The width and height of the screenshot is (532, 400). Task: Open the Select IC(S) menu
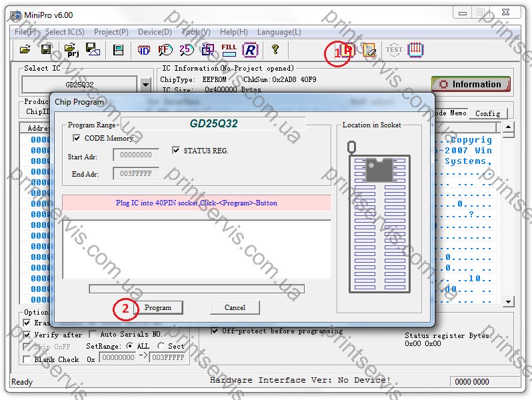point(65,32)
